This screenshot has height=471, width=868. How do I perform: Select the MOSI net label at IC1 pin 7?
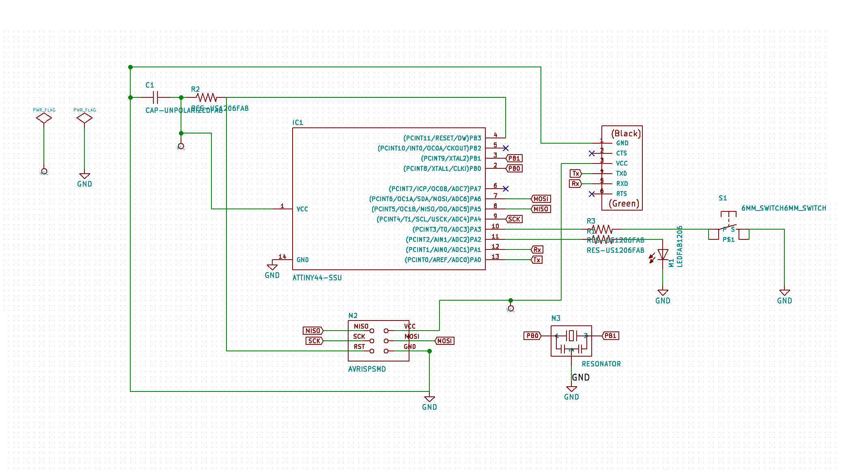pyautogui.click(x=541, y=199)
